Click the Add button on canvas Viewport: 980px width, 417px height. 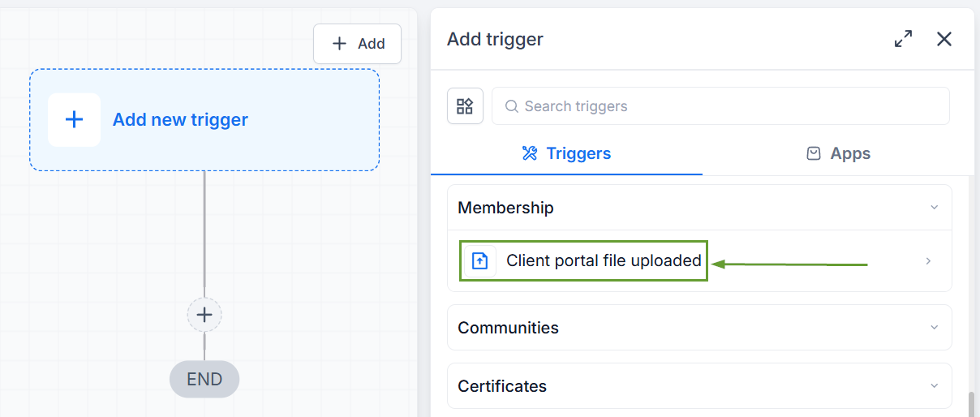click(x=357, y=44)
